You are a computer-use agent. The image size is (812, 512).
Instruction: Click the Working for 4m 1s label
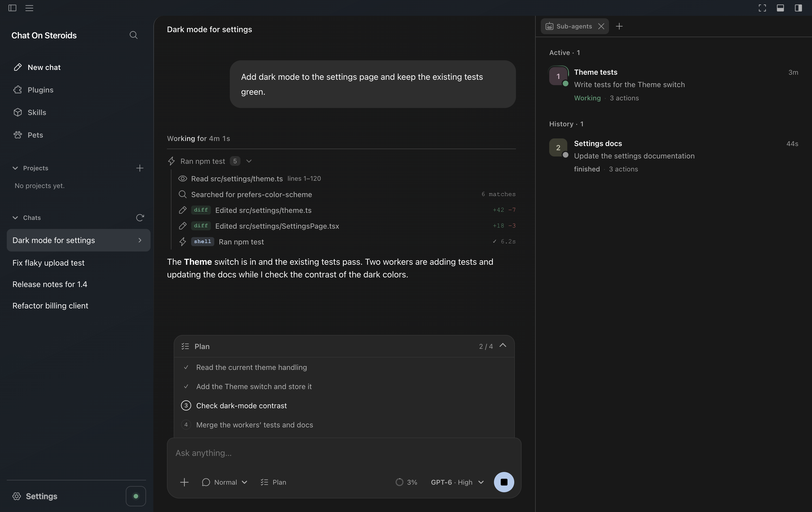[x=198, y=139]
